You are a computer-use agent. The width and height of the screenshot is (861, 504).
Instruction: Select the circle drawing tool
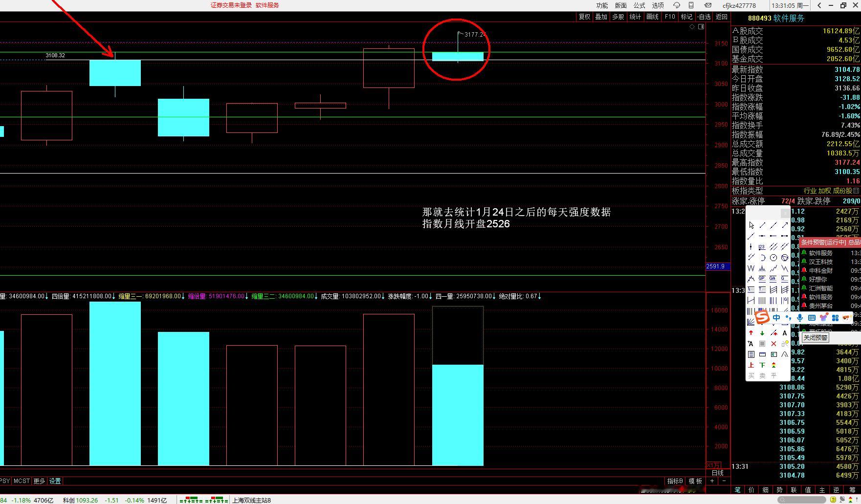point(773,258)
